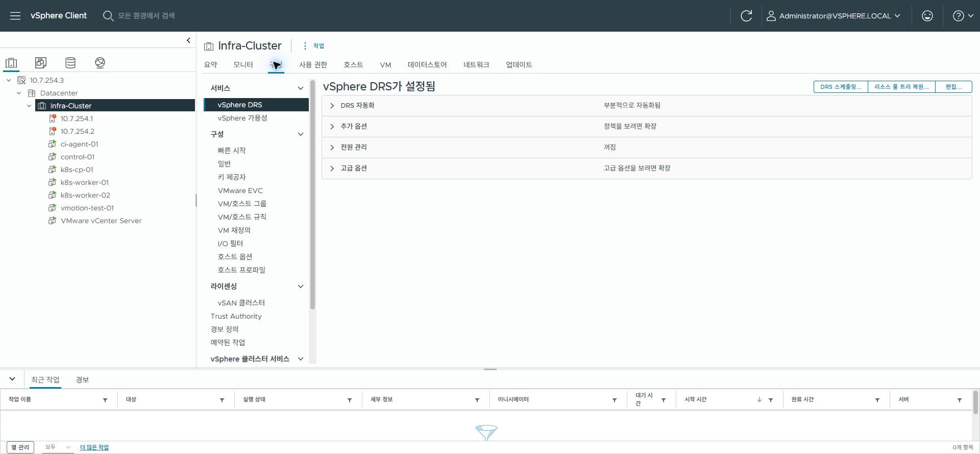
Task: Select VMs and Templates inventory icon
Action: coord(41,63)
